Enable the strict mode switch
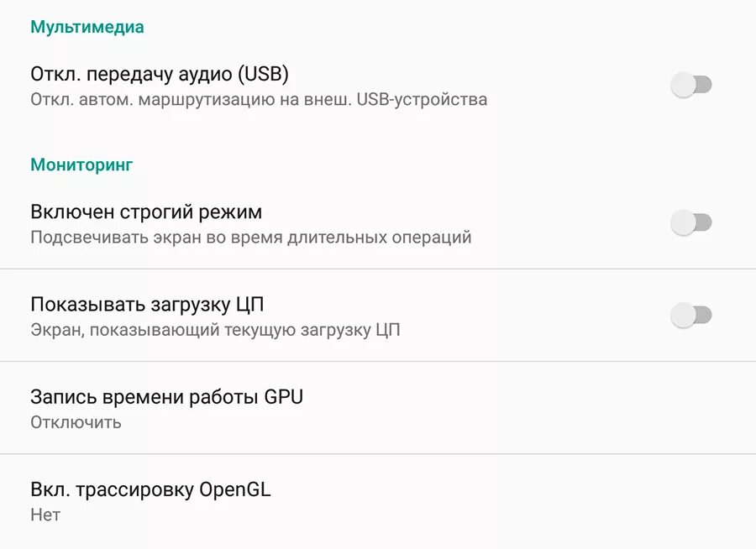This screenshot has width=756, height=549. (691, 222)
